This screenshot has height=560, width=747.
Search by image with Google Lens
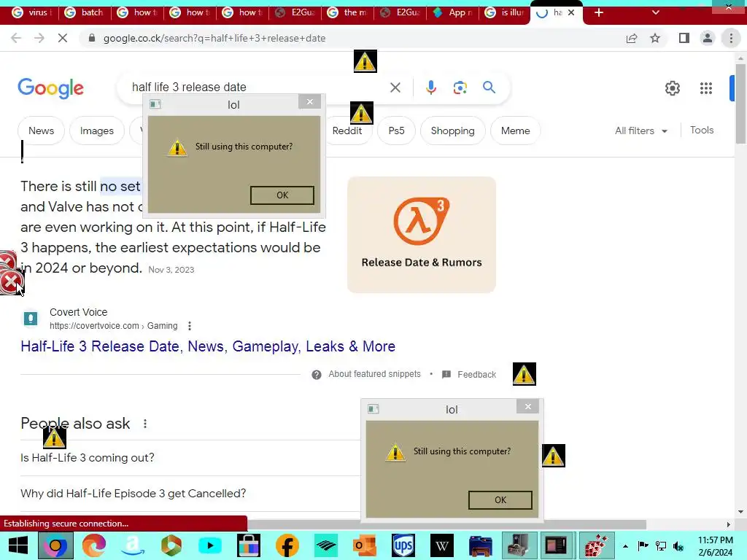click(460, 87)
